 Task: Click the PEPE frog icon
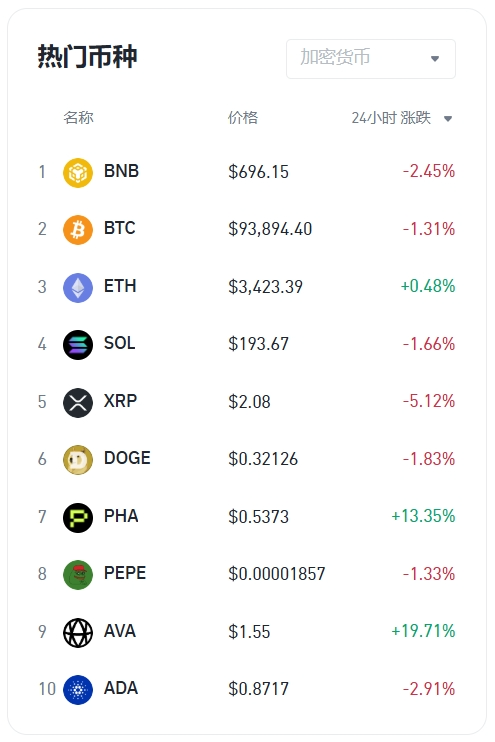pyautogui.click(x=78, y=575)
